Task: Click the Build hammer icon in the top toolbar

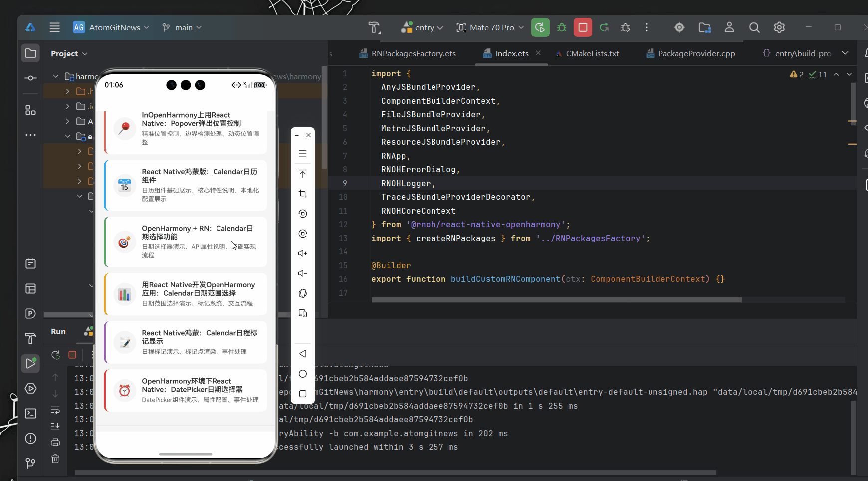Action: point(374,27)
